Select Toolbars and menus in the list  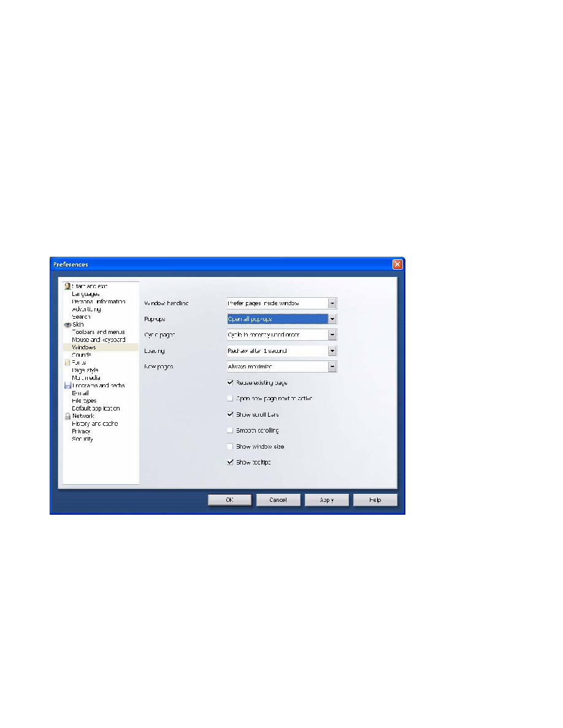(x=99, y=332)
